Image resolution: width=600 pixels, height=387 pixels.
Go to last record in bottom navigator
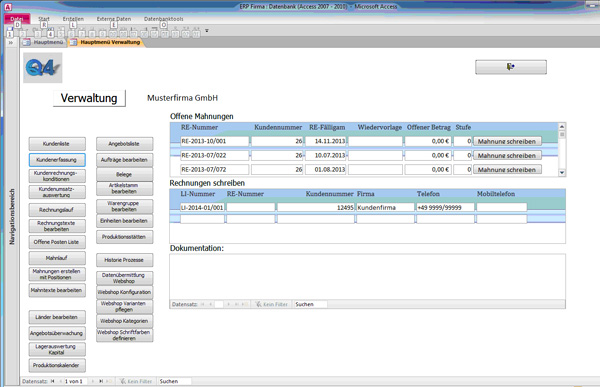pos(101,381)
